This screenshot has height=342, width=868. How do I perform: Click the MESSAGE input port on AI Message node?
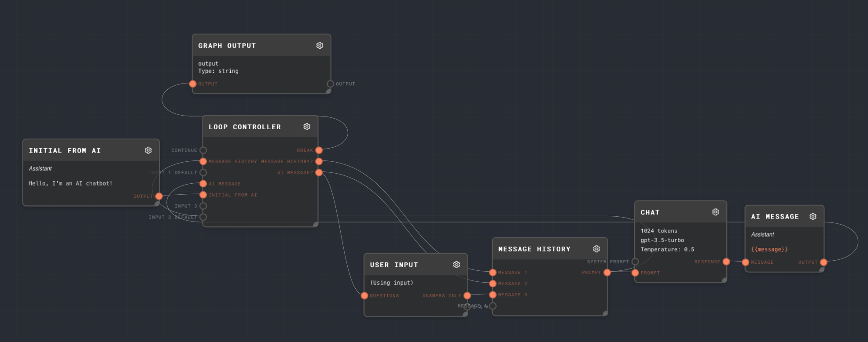[x=745, y=262]
